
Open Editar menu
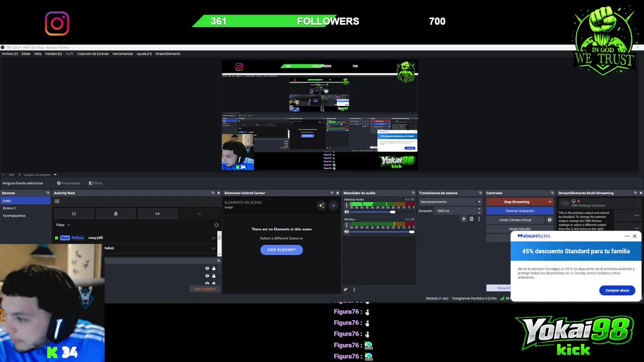click(x=26, y=54)
